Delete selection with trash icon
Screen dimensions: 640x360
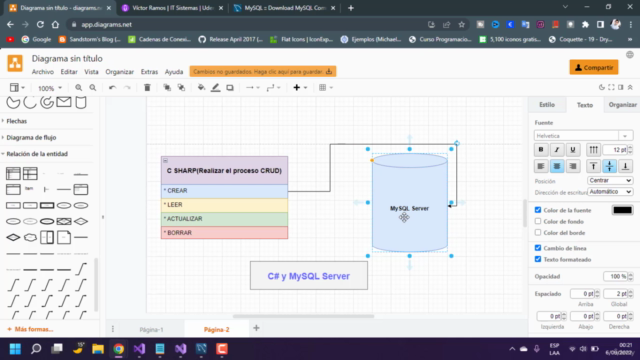coord(147,88)
